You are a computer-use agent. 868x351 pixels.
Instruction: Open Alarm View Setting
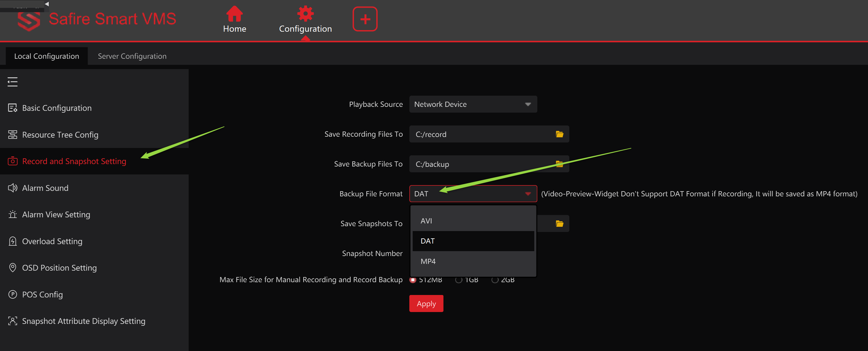[94, 214]
